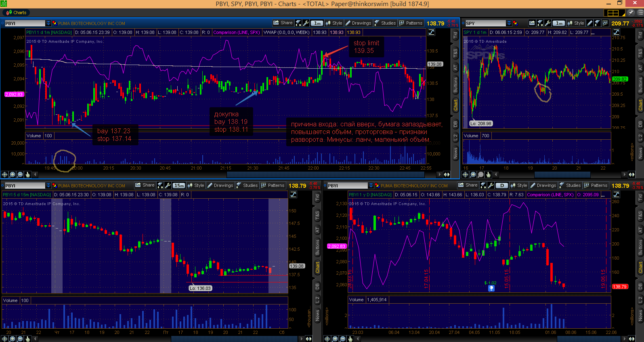Click left scroll arrow below top-left chart
644x342 pixels.
(x=36, y=174)
